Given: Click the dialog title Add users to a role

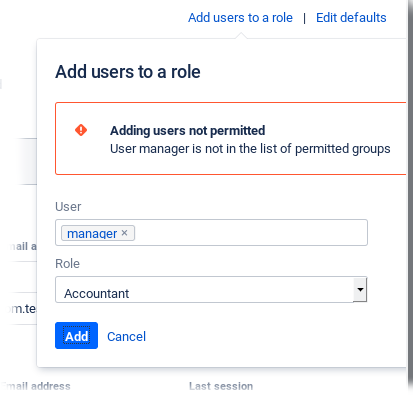Looking at the screenshot, I should point(128,72).
